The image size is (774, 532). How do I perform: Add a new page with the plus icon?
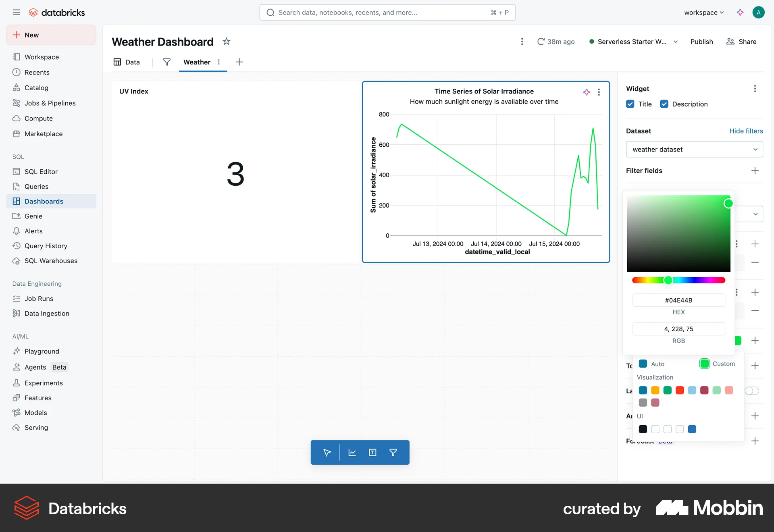coord(239,62)
